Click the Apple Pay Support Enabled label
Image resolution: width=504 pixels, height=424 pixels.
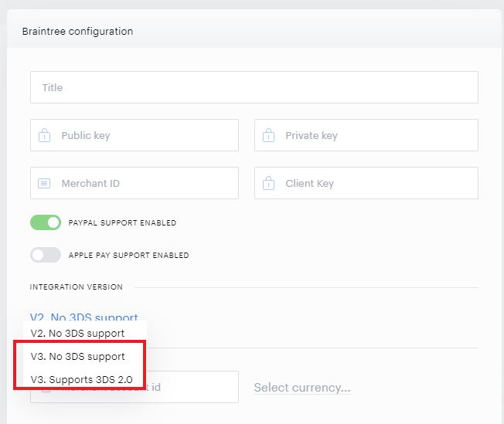tap(128, 256)
